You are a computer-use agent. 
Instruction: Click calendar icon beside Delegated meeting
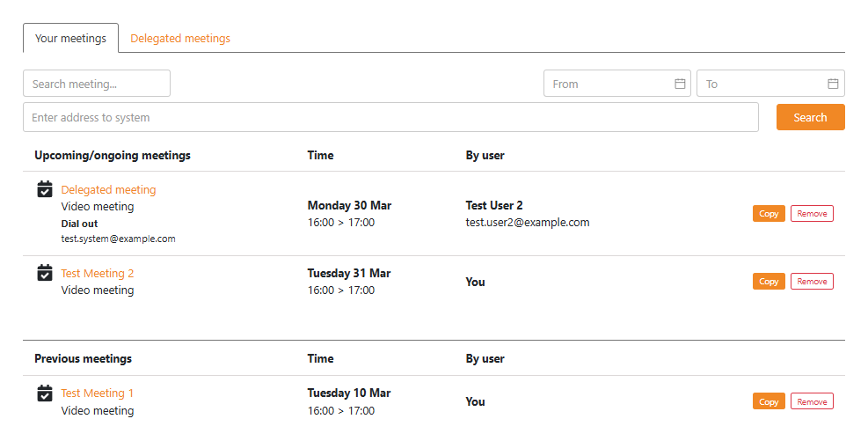tap(45, 189)
